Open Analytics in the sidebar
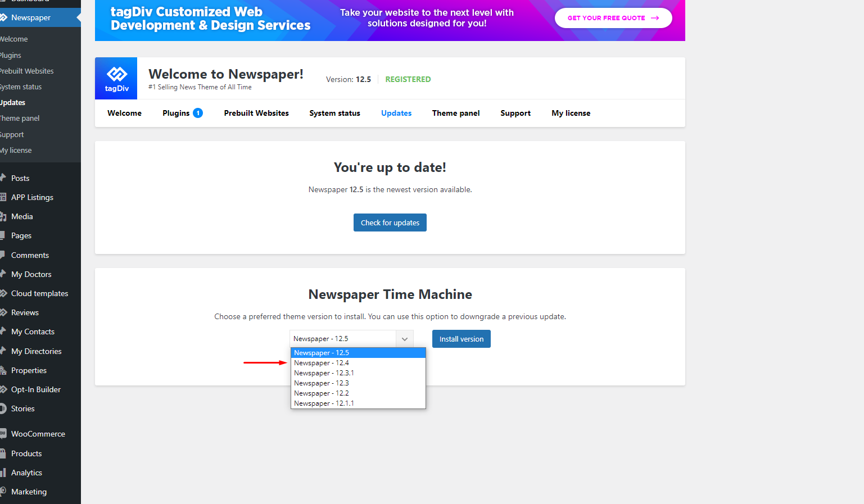Screen dimensions: 864x504 click(x=26, y=473)
